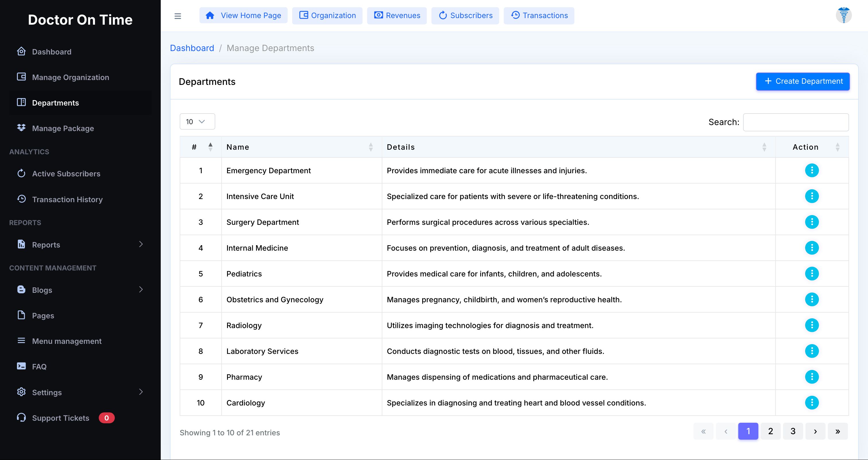Open action menu for Emergency Department
This screenshot has width=868, height=460.
[x=811, y=170]
